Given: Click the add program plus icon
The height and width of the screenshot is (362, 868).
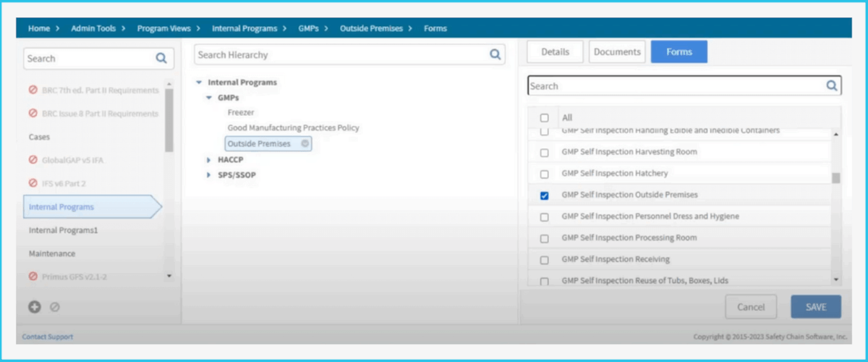Looking at the screenshot, I should tap(34, 307).
